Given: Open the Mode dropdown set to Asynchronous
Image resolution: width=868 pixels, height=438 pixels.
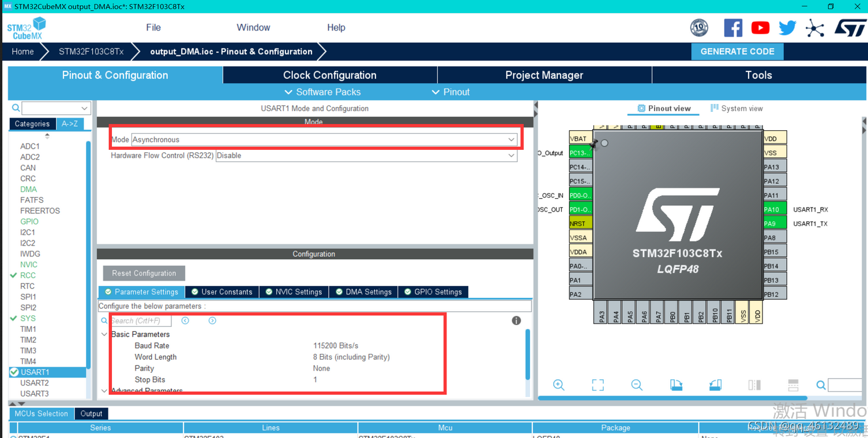Looking at the screenshot, I should 324,139.
